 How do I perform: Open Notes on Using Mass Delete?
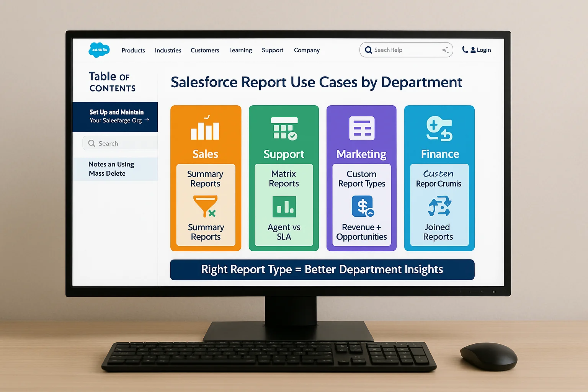click(111, 169)
